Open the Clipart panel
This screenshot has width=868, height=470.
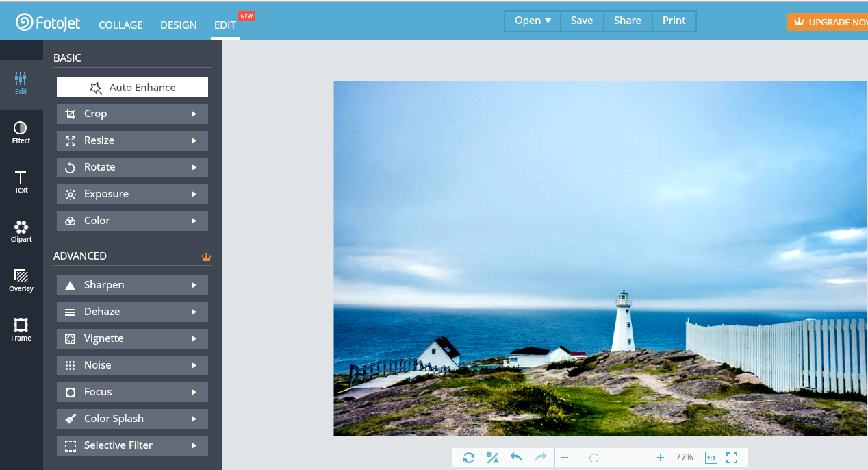(x=21, y=232)
